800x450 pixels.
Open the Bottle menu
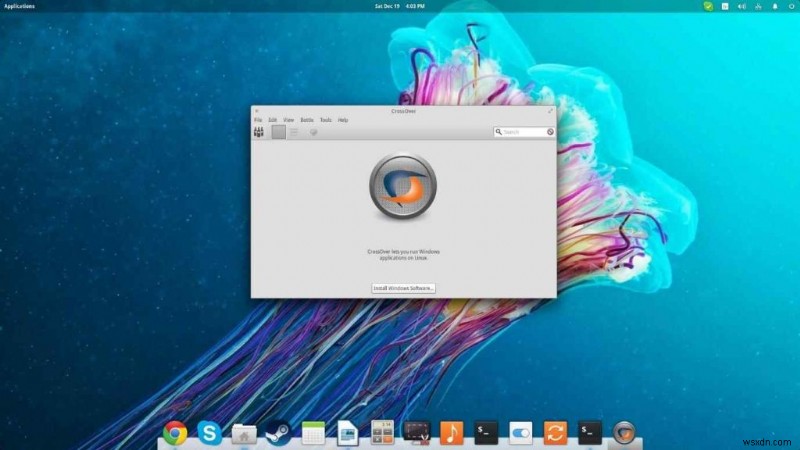tap(306, 120)
